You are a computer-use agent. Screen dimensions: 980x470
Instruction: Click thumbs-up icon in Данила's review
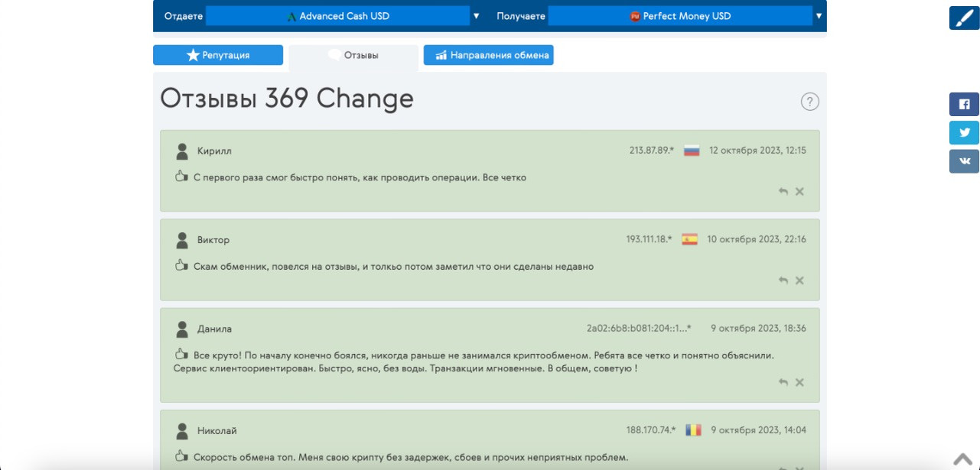181,354
